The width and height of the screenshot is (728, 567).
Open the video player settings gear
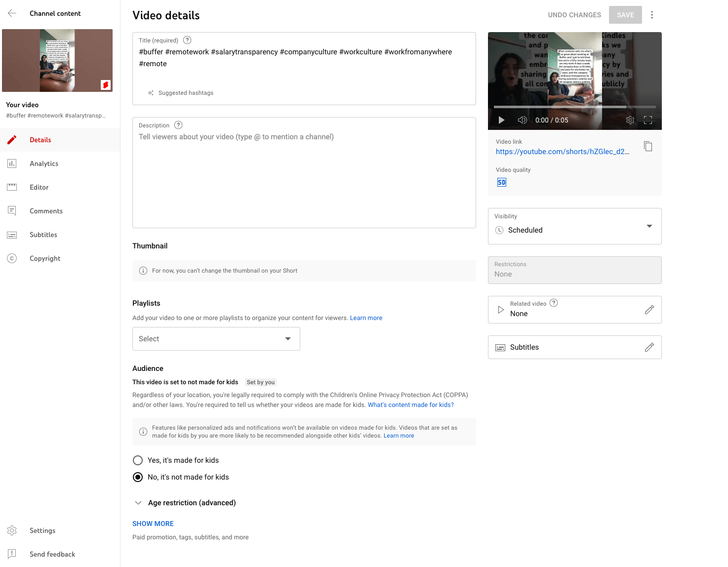coord(630,120)
